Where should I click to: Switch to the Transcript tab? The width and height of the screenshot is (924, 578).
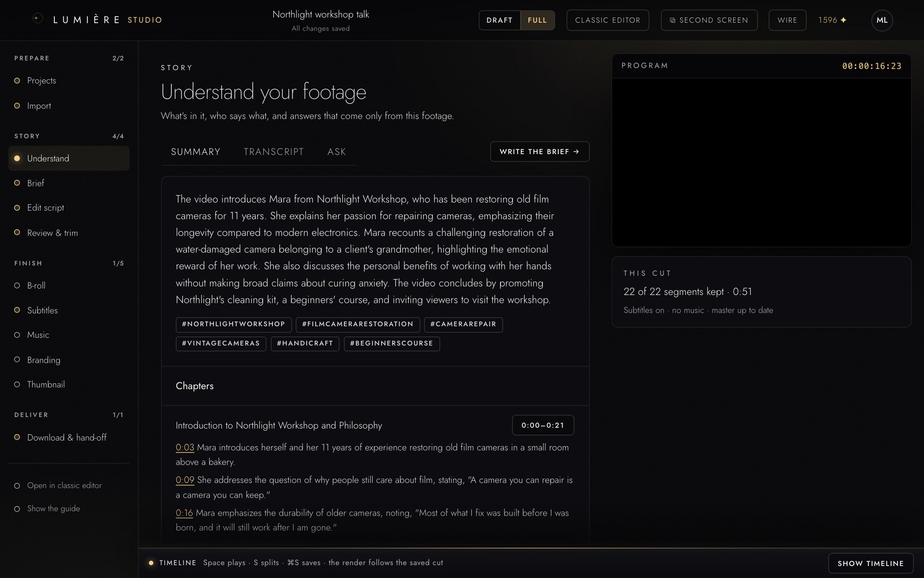tap(274, 152)
